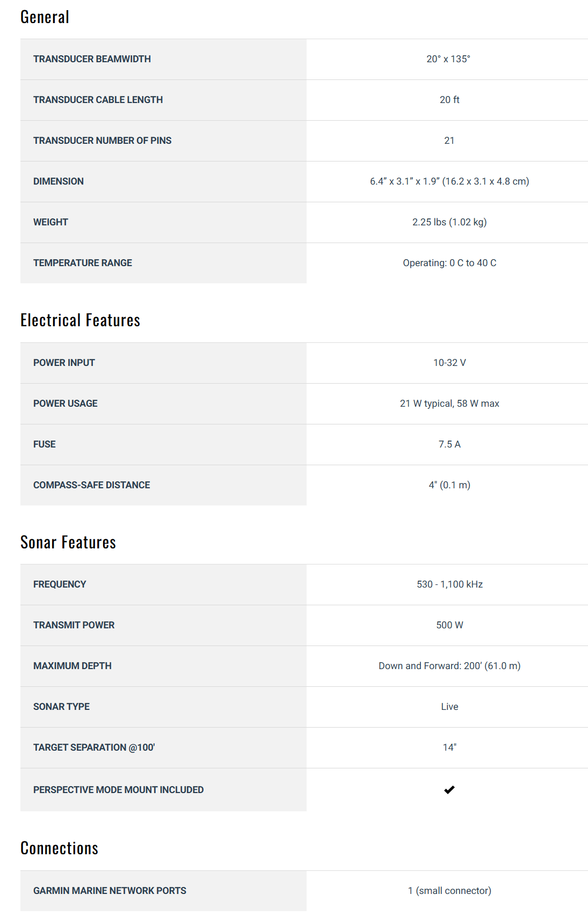
Task: Click the Garmin Marine Network Ports value
Action: (x=449, y=891)
